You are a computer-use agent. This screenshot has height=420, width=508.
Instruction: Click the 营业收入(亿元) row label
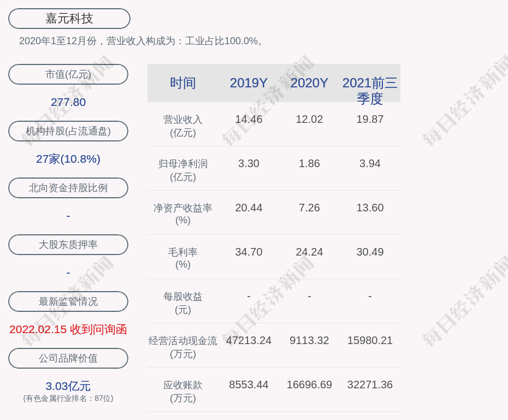tap(183, 126)
